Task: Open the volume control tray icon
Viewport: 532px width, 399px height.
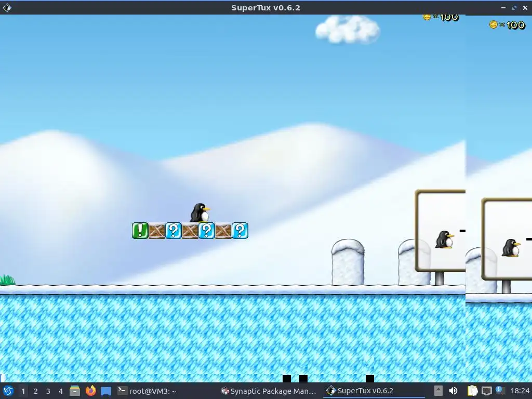Action: [453, 391]
